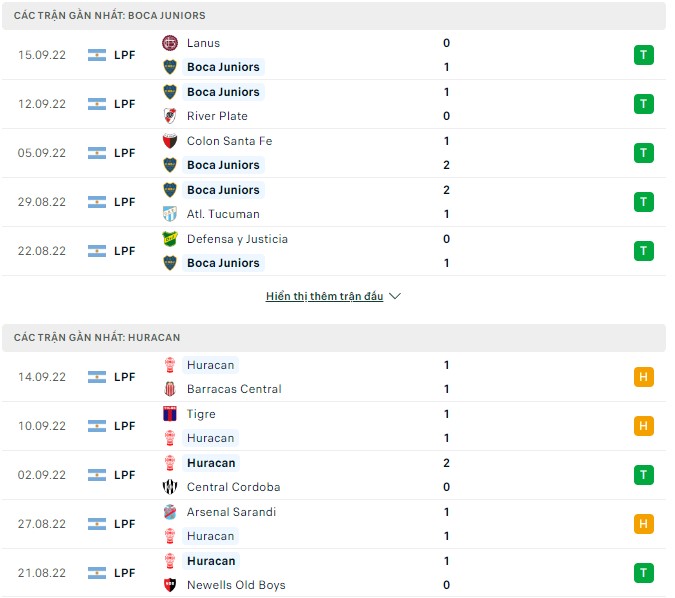
Task: Click the green T badge for Lanus match
Action: 644,55
